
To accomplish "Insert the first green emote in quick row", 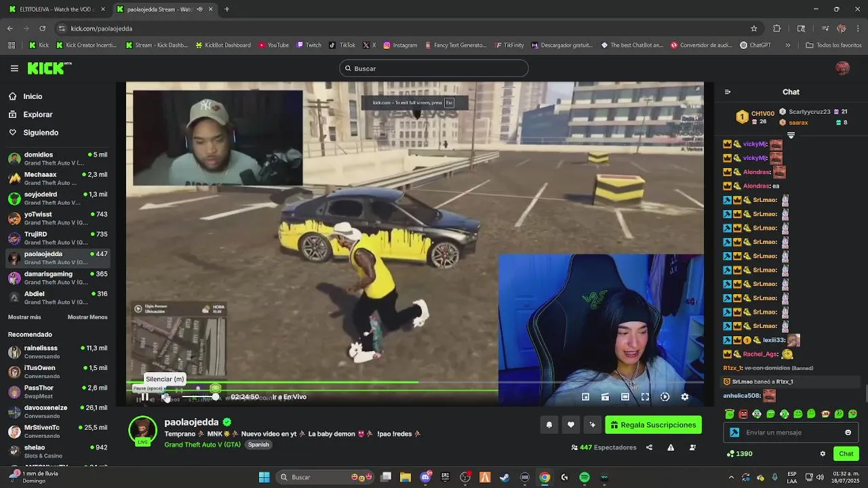I will (x=730, y=413).
